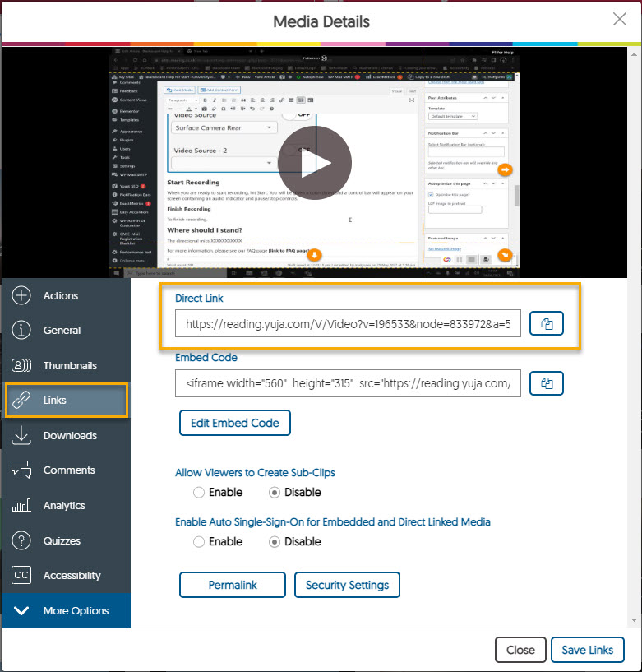Click the Edit Embed Code button
Image resolution: width=642 pixels, height=672 pixels.
click(234, 423)
